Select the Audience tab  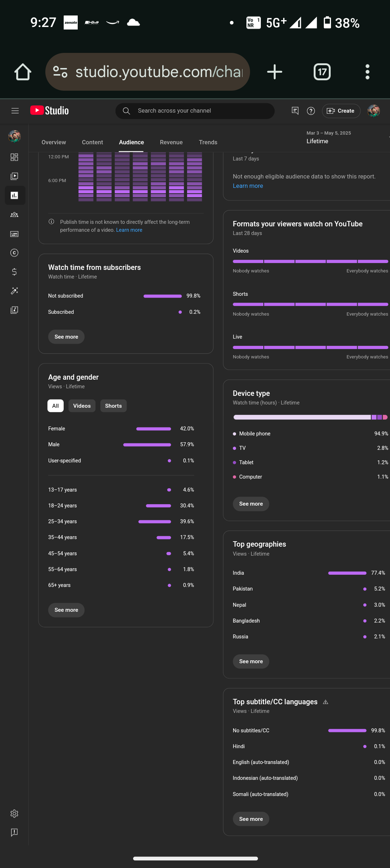pyautogui.click(x=131, y=143)
